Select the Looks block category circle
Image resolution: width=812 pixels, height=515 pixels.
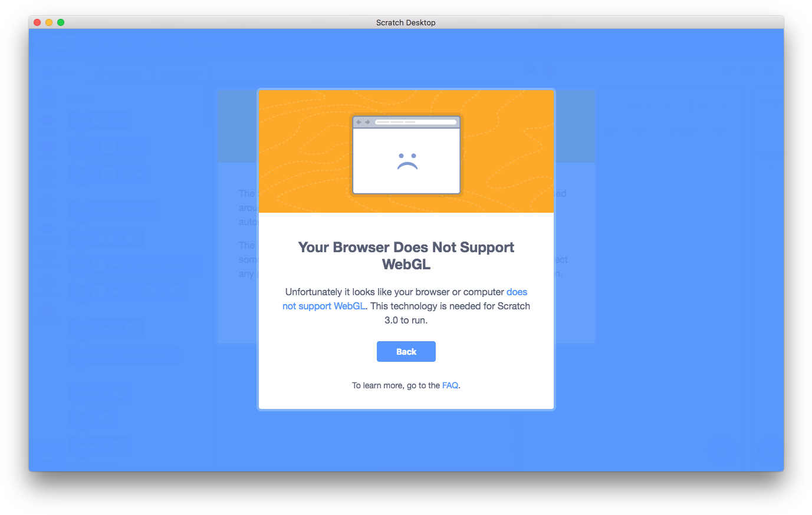pos(47,120)
